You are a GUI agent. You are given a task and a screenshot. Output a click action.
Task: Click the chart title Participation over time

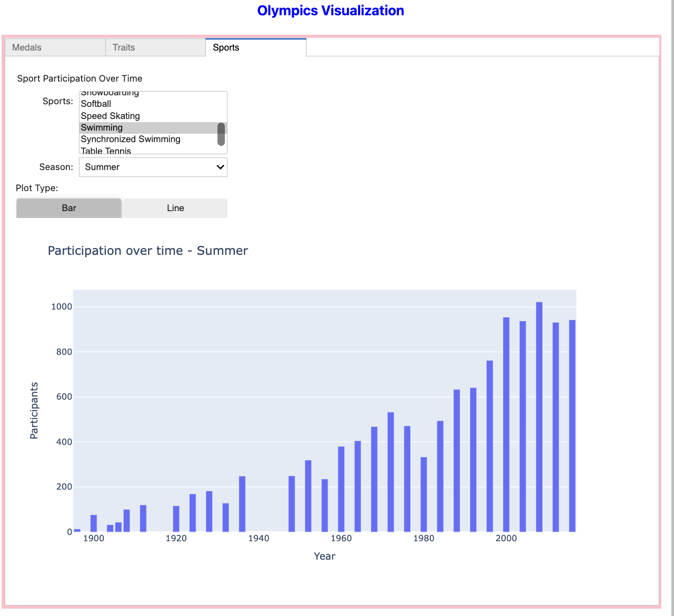pyautogui.click(x=147, y=251)
